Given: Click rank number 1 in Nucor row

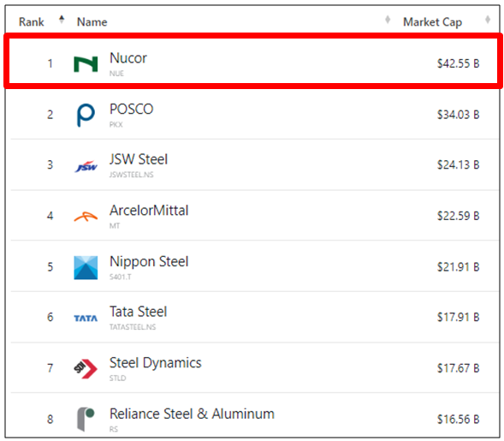Looking at the screenshot, I should [50, 63].
